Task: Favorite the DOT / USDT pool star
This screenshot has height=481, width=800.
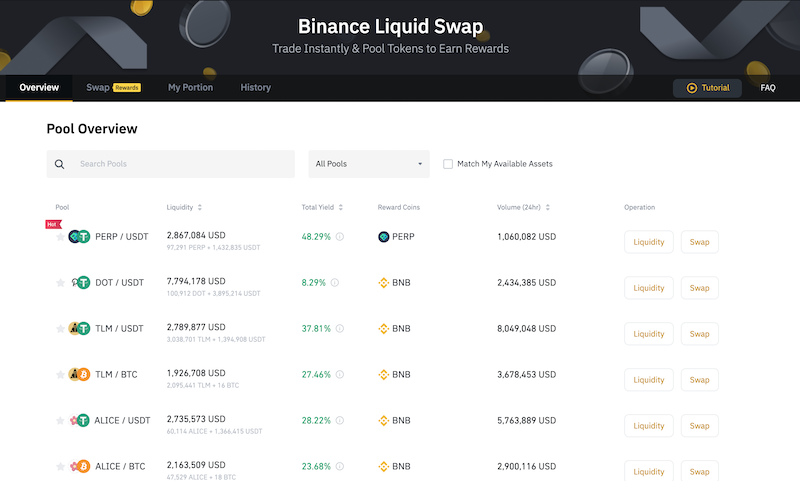Action: tap(60, 283)
